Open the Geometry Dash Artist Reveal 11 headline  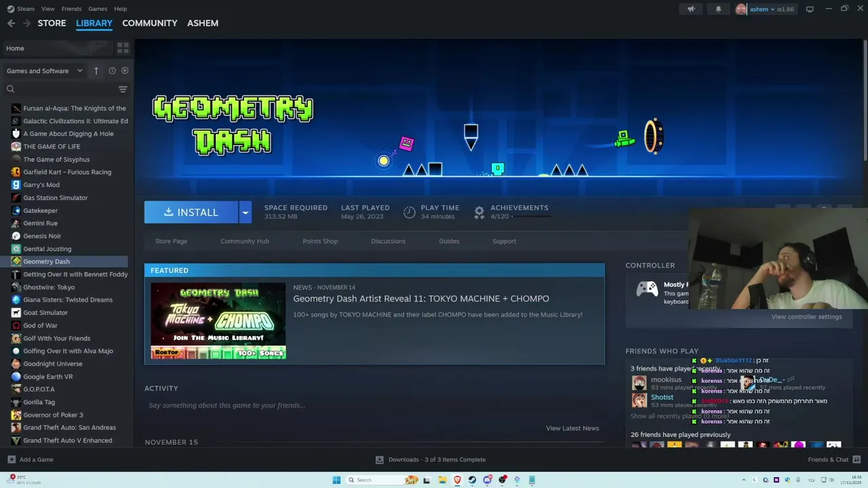point(421,299)
